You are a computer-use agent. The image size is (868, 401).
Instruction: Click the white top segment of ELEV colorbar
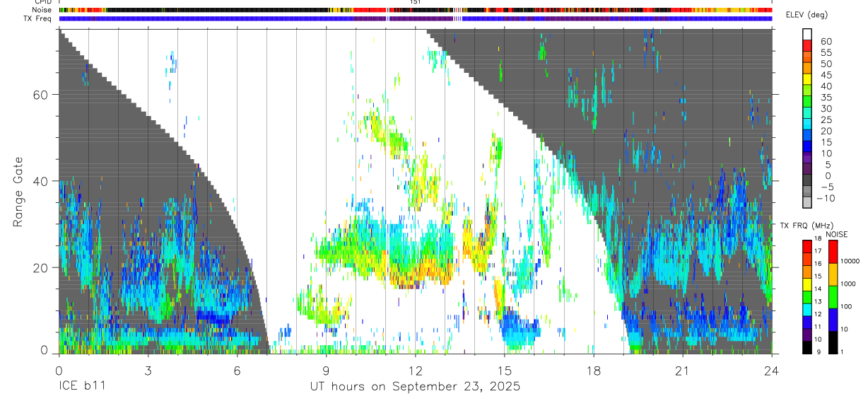(x=807, y=35)
